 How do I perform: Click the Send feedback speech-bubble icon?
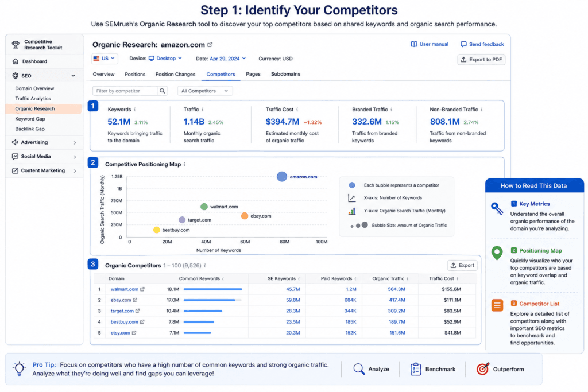click(464, 44)
